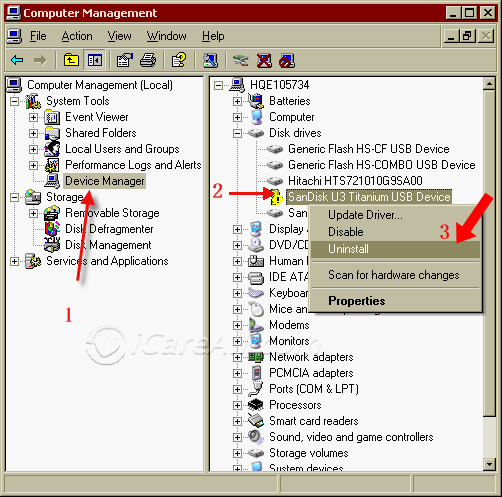This screenshot has width=502, height=497.
Task: Click the Removable Storage icon
Action: pos(52,213)
